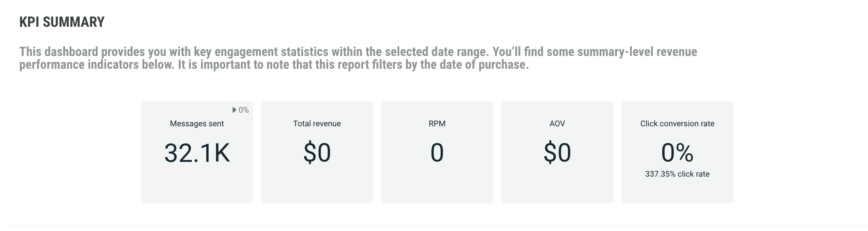This screenshot has width=868, height=231.
Task: Click the $0 Total revenue value
Action: (317, 153)
